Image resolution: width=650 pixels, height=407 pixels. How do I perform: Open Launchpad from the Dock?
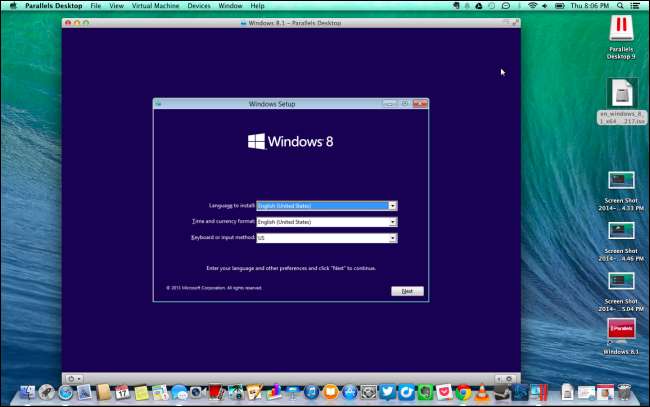46,392
